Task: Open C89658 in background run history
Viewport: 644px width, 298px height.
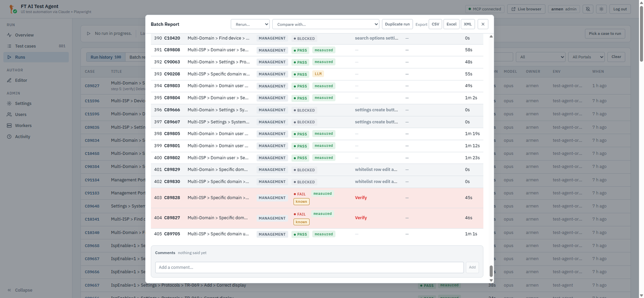Action: pos(92,245)
